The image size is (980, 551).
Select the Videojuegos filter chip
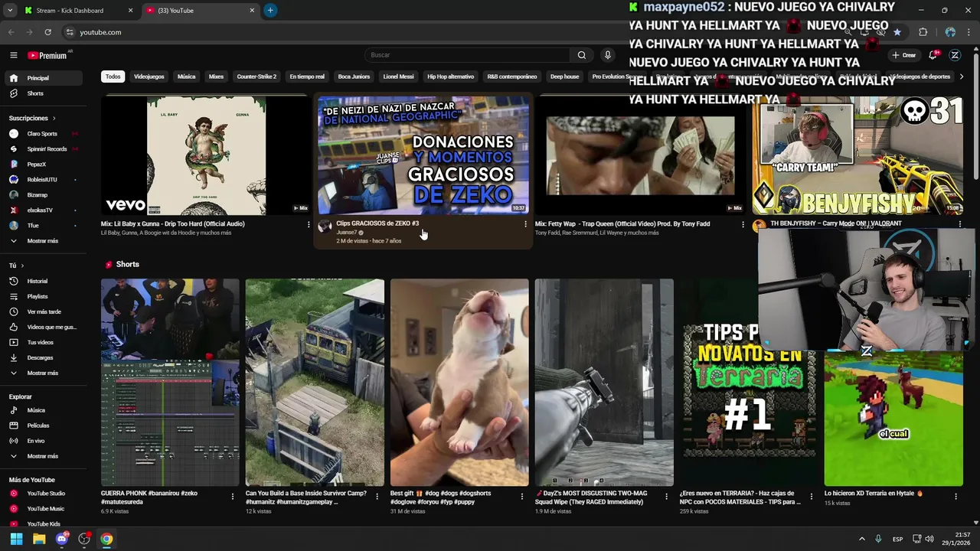click(x=149, y=77)
